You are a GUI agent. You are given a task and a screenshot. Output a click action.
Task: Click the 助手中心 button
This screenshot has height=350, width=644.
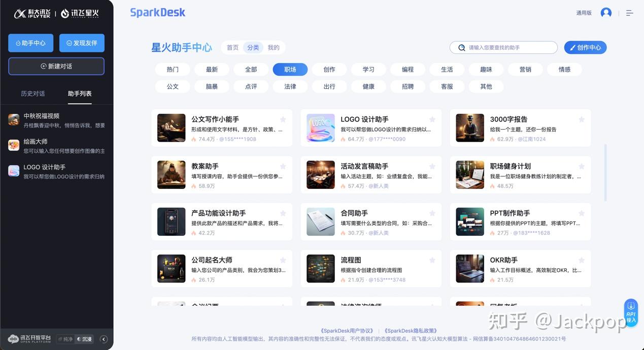[30, 43]
